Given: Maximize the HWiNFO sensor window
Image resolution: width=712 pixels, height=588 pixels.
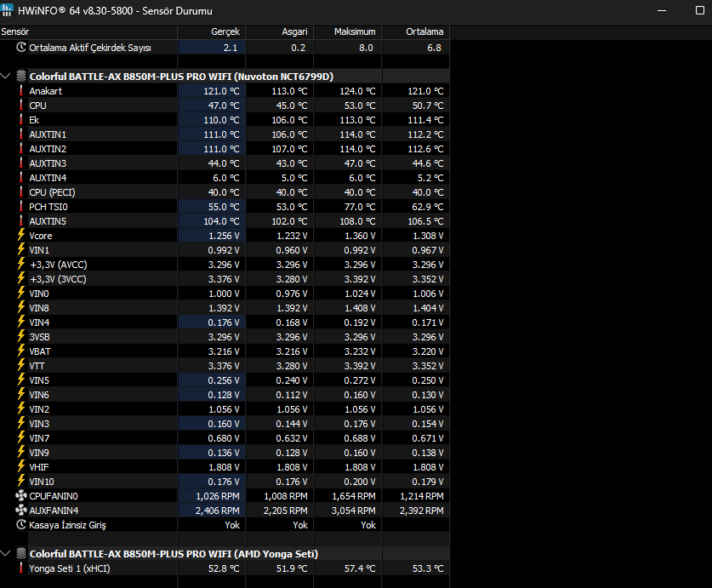Looking at the screenshot, I should [700, 10].
